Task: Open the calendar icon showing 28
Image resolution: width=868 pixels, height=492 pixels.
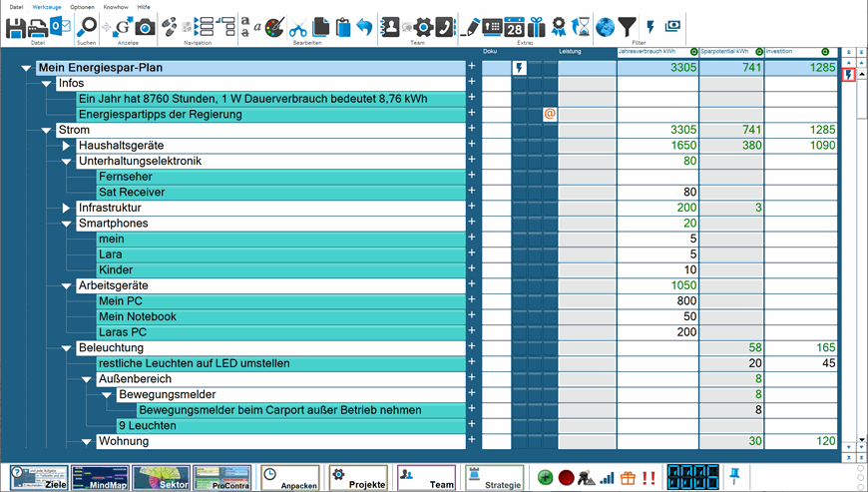Action: point(515,27)
